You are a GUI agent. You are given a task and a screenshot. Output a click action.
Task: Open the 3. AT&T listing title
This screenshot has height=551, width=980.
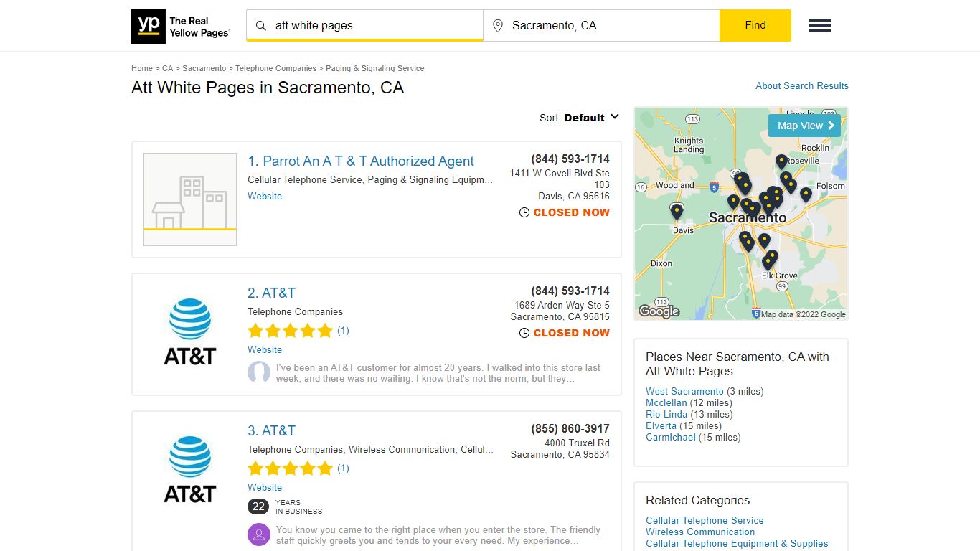[271, 430]
